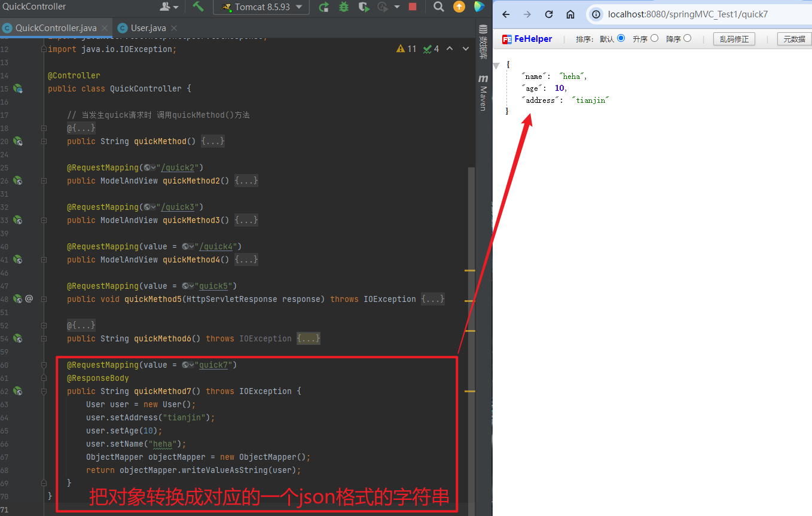Click the browser forward arrow
The image size is (812, 516).
[527, 14]
